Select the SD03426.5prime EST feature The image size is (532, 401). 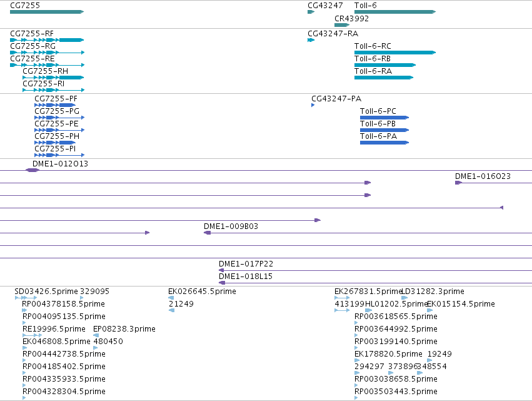tap(26, 298)
